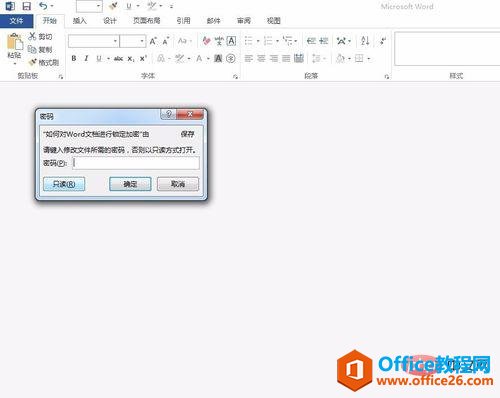500x398 pixels.
Task: Toggle Underline formatting
Action: pos(99,59)
